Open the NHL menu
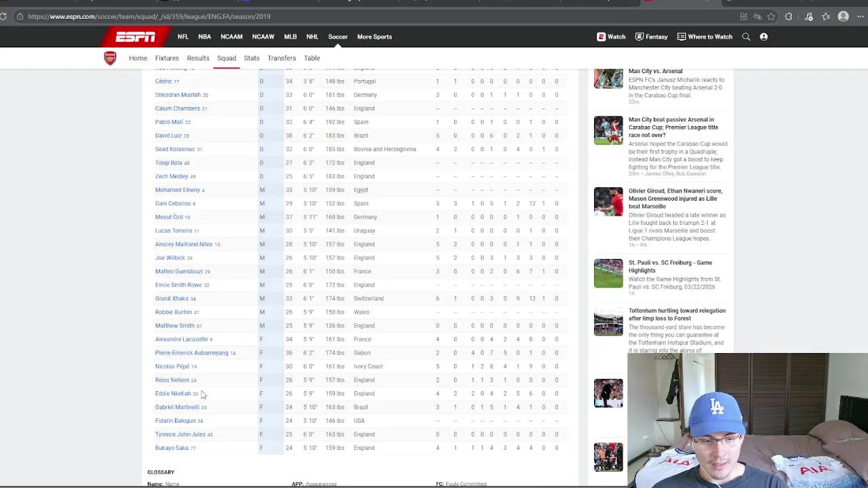This screenshot has width=868, height=488. click(x=312, y=37)
